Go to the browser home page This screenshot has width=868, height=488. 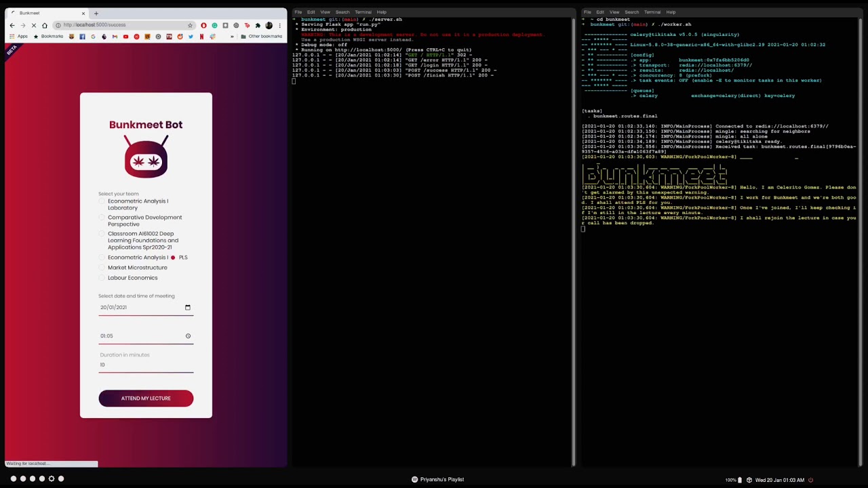pos(45,25)
